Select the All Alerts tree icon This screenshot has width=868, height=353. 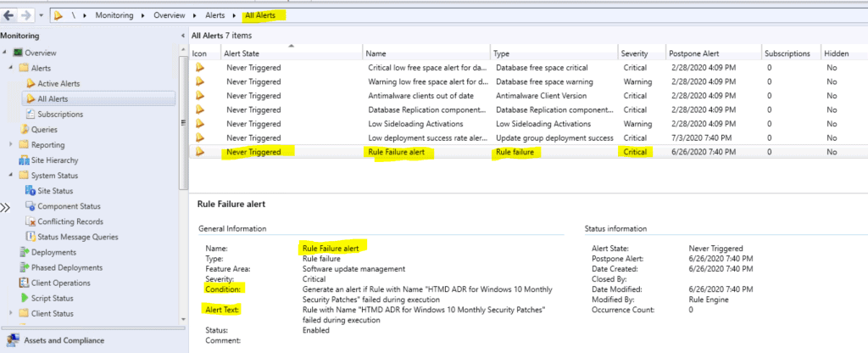click(31, 98)
